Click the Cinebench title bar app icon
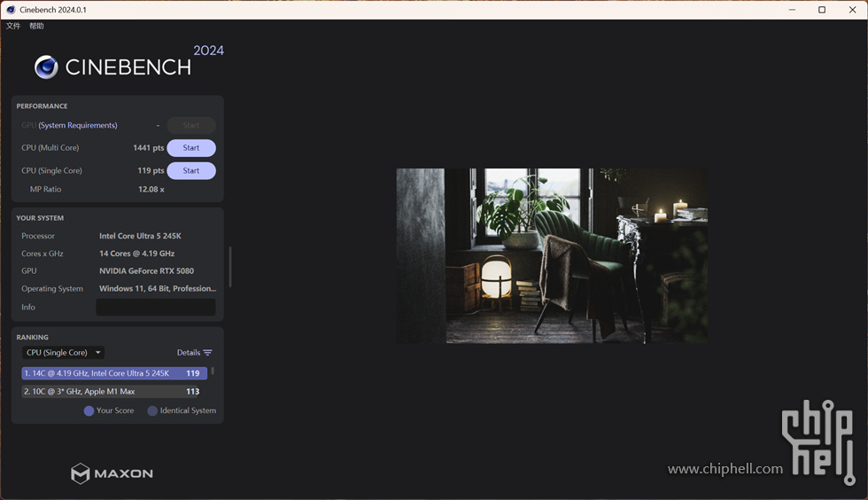 pos(11,10)
